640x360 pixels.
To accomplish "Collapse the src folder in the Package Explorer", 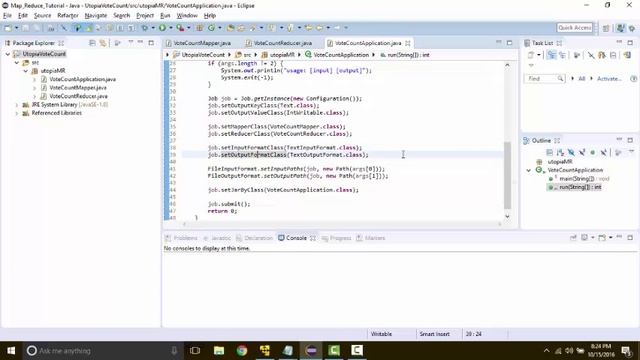I will point(17,62).
